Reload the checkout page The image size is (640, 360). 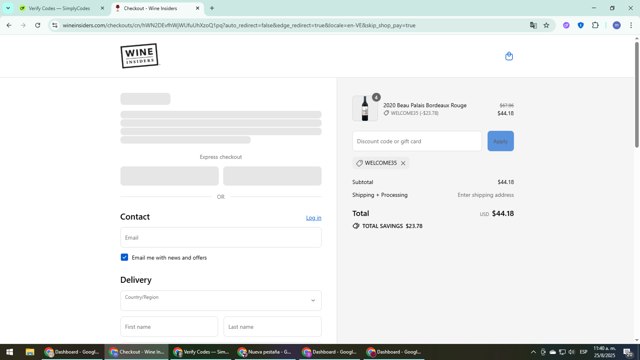tap(38, 25)
